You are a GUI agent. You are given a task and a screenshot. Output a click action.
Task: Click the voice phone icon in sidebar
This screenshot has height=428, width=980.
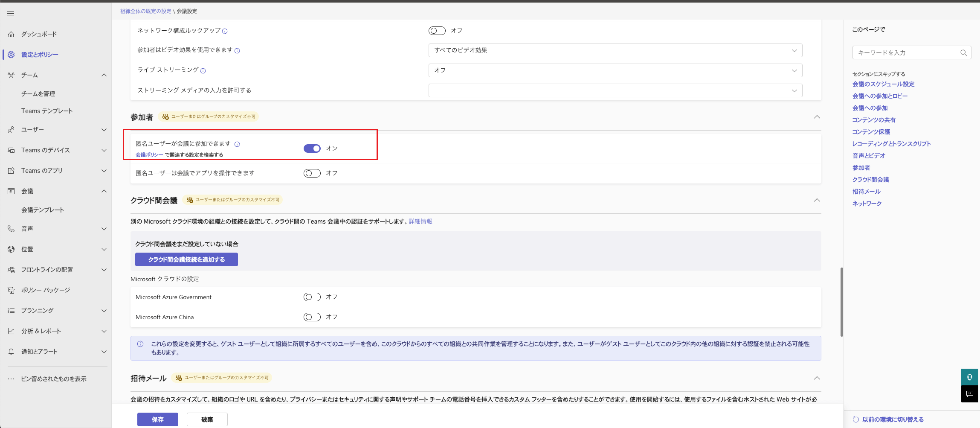click(x=11, y=229)
